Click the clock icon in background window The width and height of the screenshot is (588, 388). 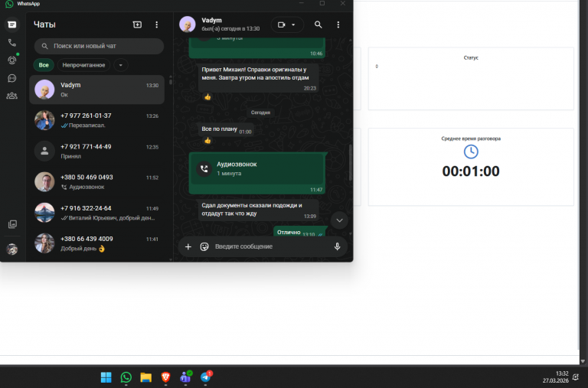pyautogui.click(x=471, y=152)
